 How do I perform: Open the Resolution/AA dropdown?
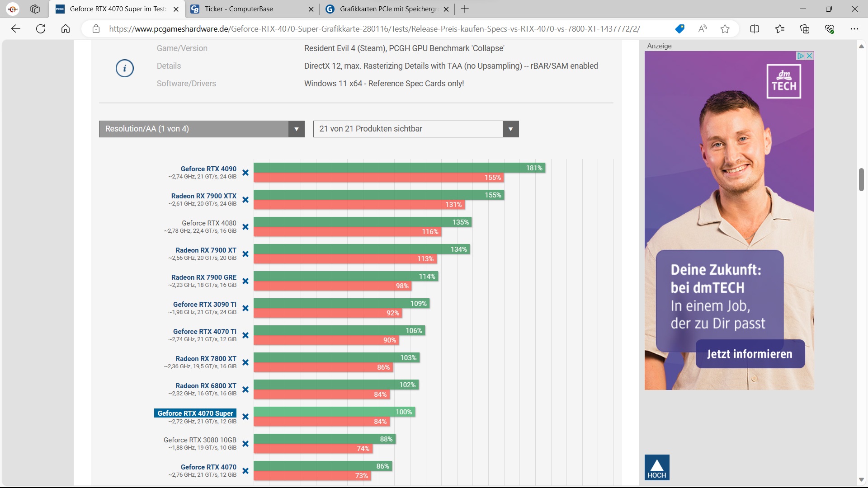pyautogui.click(x=202, y=129)
